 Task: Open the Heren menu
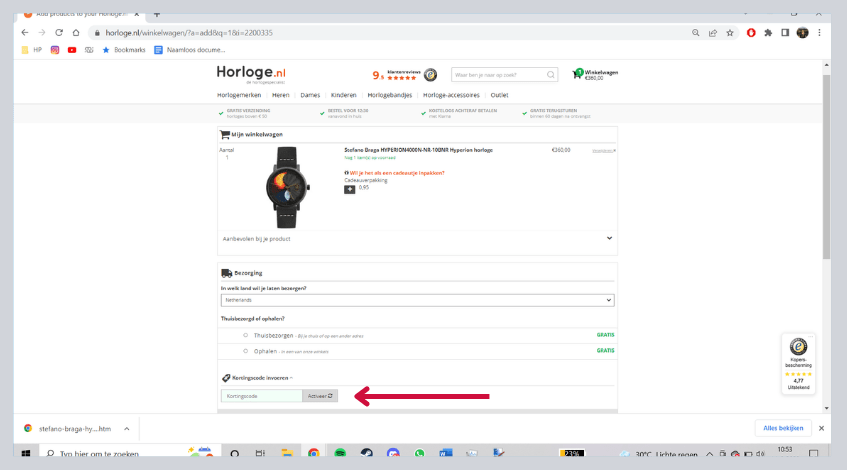pos(280,95)
